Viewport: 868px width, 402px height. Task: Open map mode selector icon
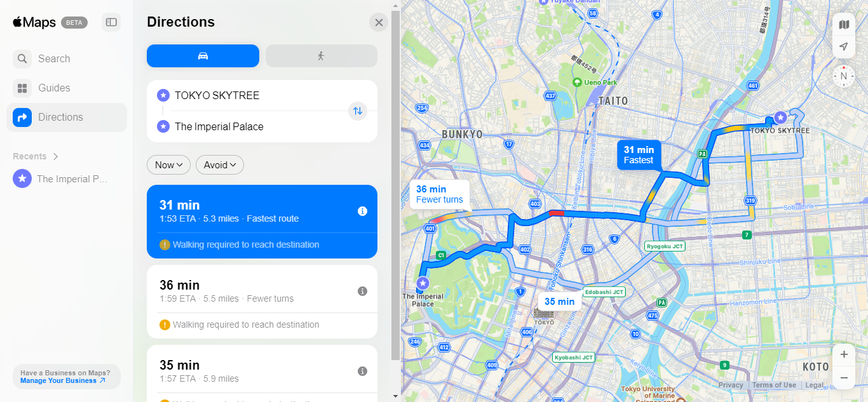coord(844,25)
